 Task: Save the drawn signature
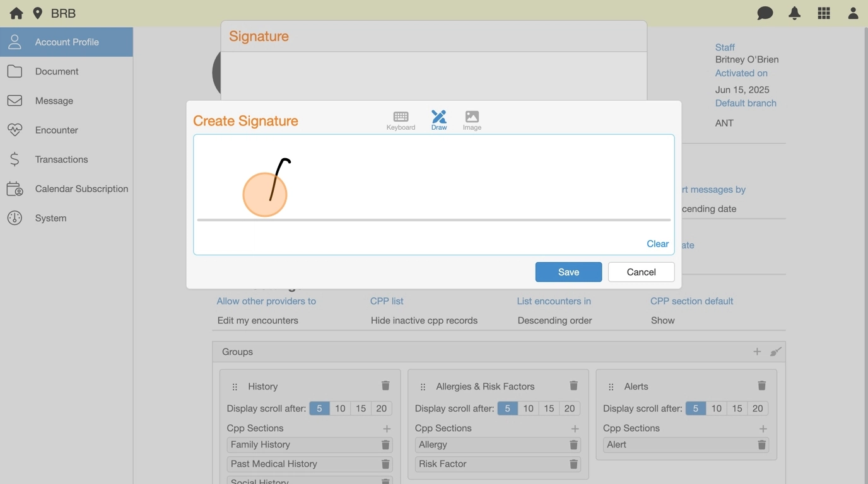pos(568,272)
